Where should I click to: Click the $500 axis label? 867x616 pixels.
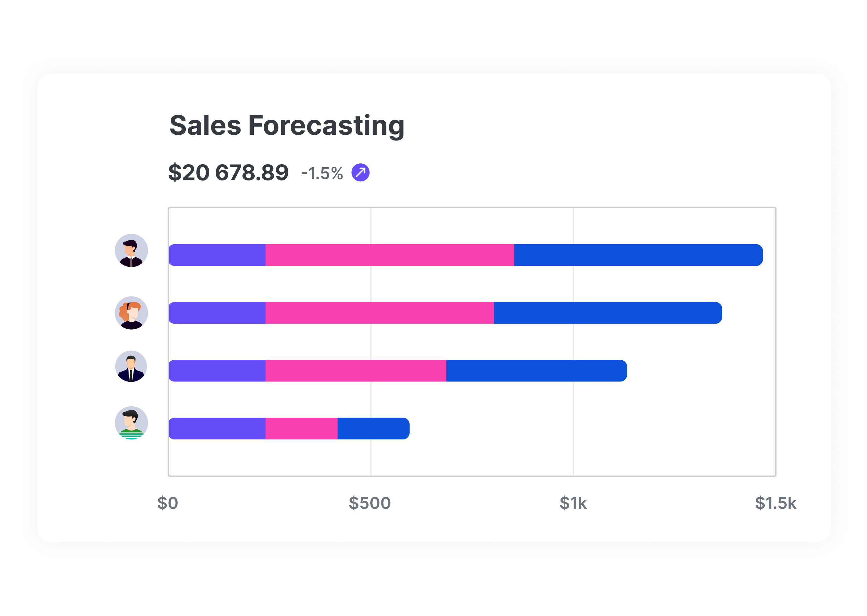point(370,503)
